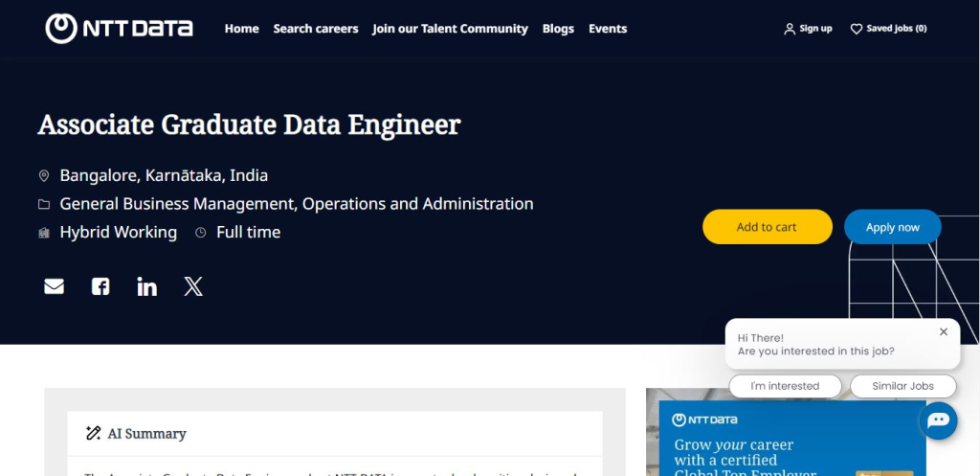Viewport: 980px width, 476px height.
Task: Close the 'Hi There!' chat popup
Action: point(944,332)
